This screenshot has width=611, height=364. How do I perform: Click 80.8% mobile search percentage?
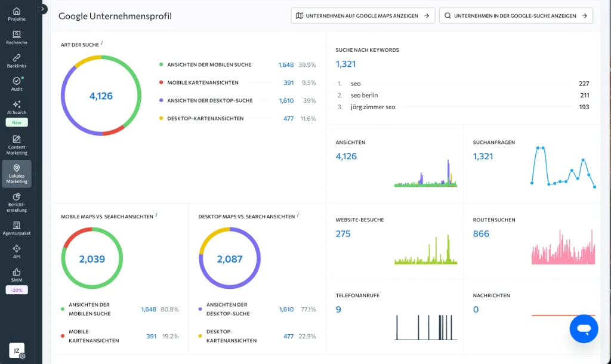pos(169,310)
